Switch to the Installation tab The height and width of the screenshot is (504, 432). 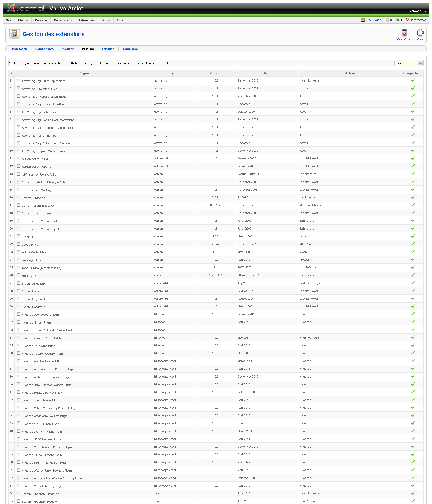19,49
